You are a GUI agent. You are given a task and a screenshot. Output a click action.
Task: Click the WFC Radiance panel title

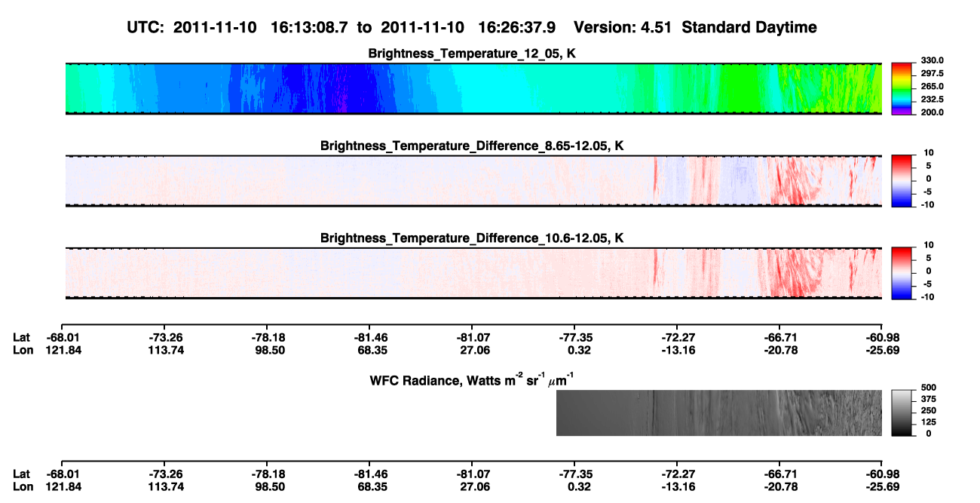point(473,379)
